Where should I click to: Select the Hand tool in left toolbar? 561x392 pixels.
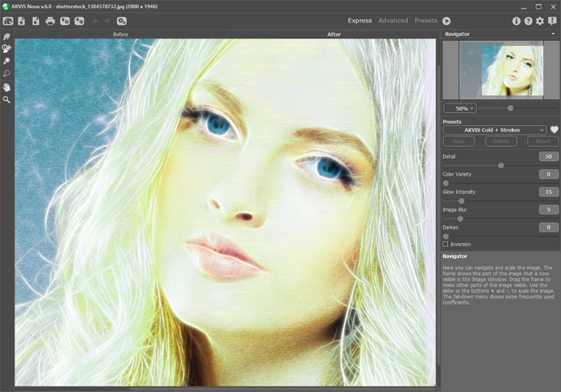click(6, 87)
